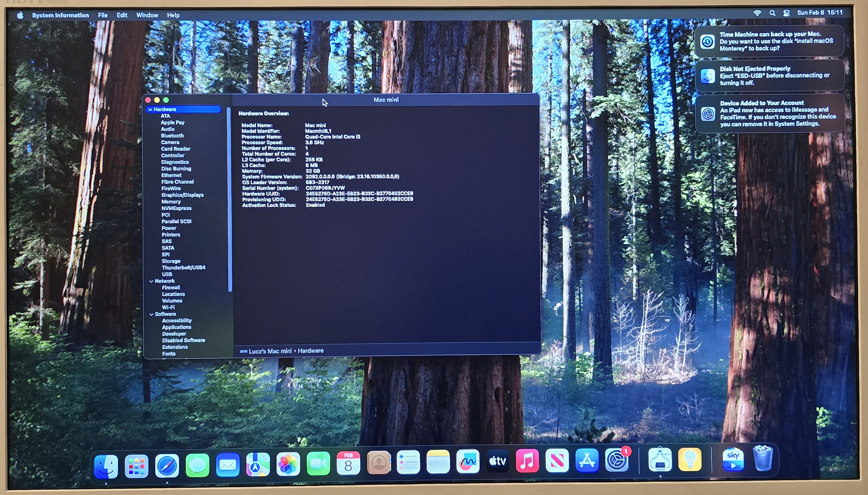The width and height of the screenshot is (868, 495).
Task: Open the Help menu
Action: [x=173, y=15]
